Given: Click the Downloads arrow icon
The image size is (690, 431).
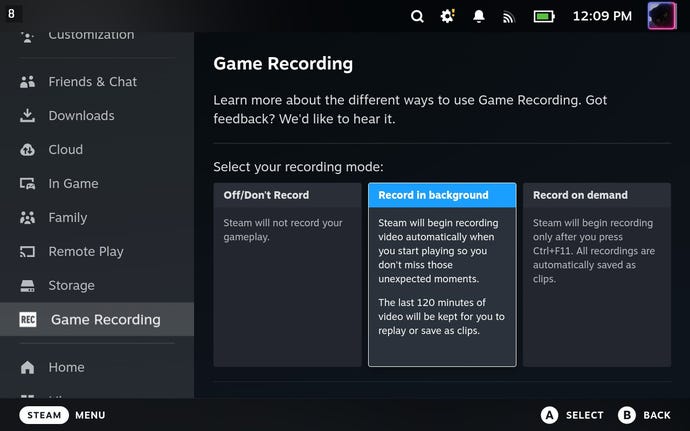Looking at the screenshot, I should pos(28,116).
